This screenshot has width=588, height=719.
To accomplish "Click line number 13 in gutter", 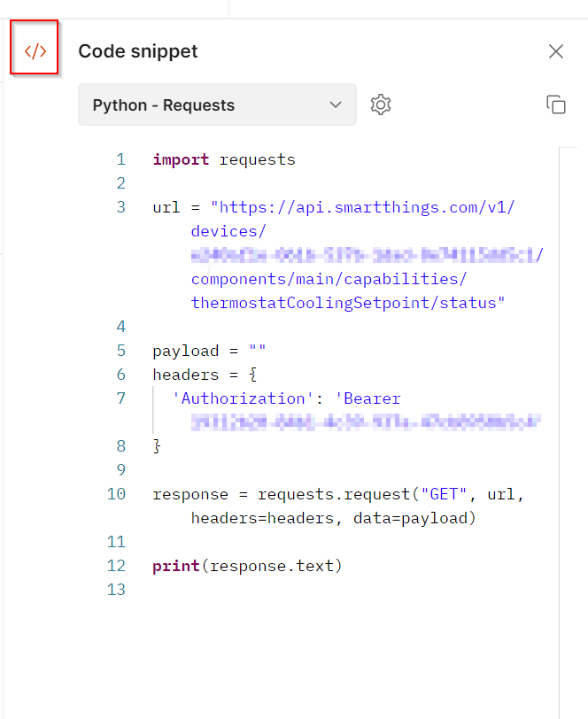I will 116,589.
